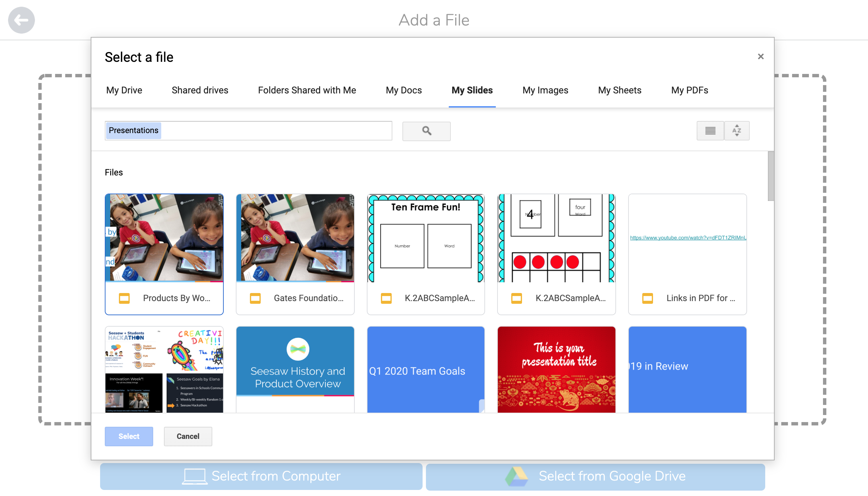Image resolution: width=868 pixels, height=496 pixels.
Task: Click the Slides icon beside Links in PDF
Action: click(647, 298)
